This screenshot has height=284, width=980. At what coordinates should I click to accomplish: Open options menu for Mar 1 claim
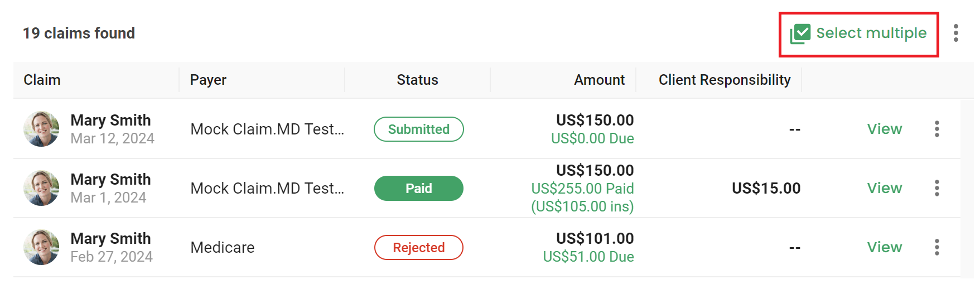(x=937, y=188)
